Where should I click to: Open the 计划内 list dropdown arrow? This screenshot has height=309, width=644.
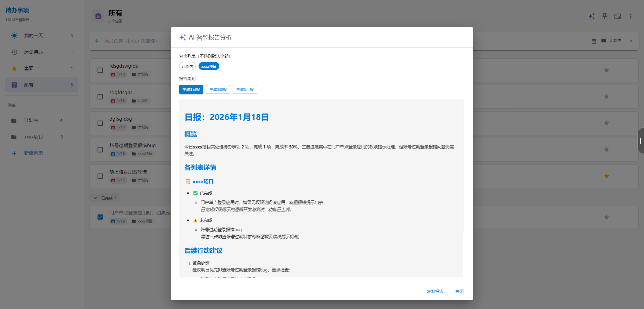631,41
